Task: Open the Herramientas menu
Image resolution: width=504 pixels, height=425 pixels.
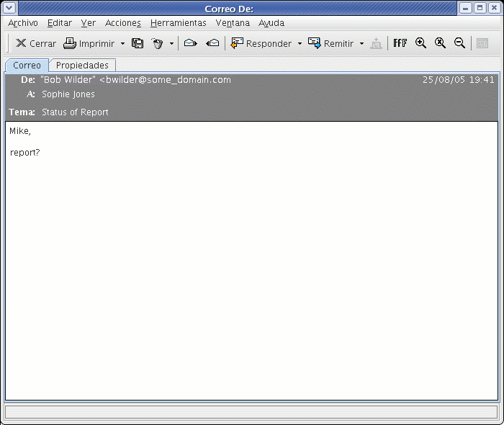Action: 178,23
